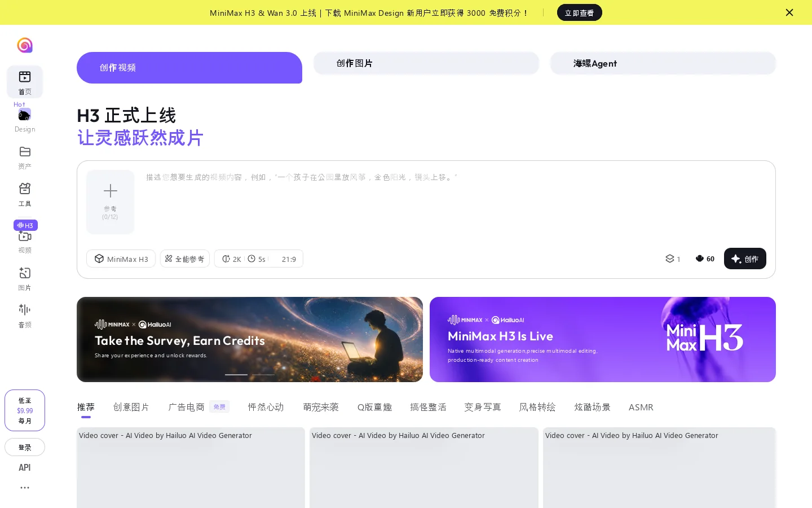
Task: Select the 怦然心动 category tab
Action: point(266,408)
